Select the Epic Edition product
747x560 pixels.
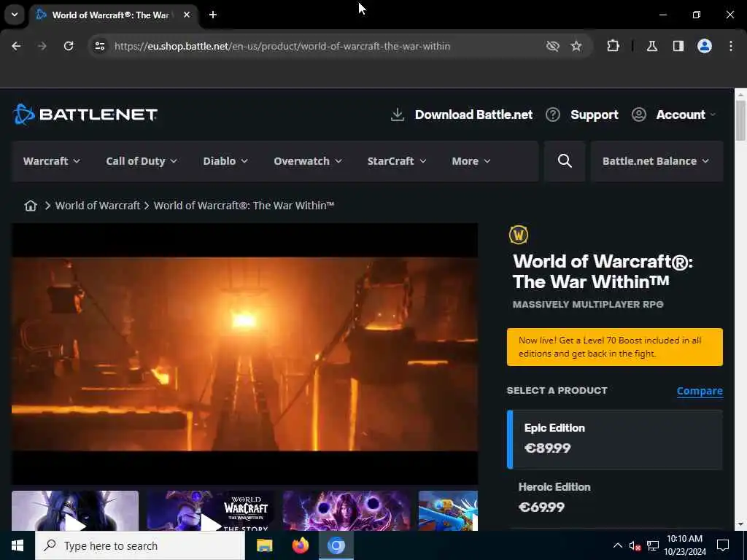[614, 440]
